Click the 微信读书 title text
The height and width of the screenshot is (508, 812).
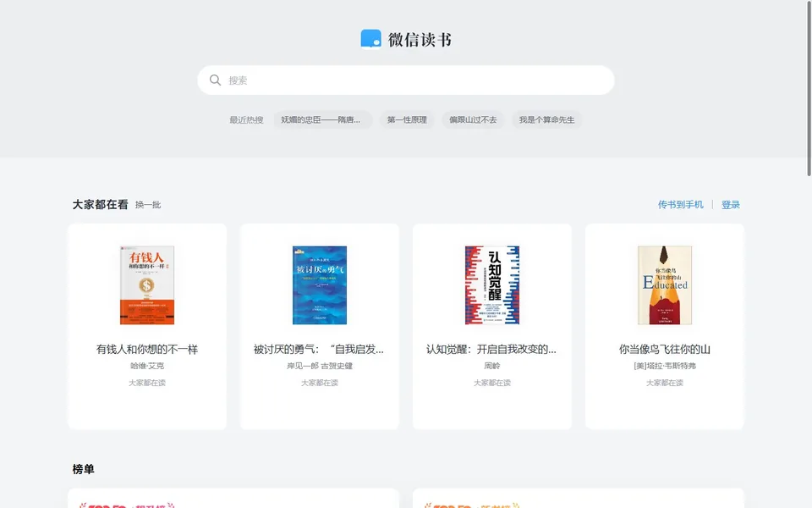[x=420, y=40]
